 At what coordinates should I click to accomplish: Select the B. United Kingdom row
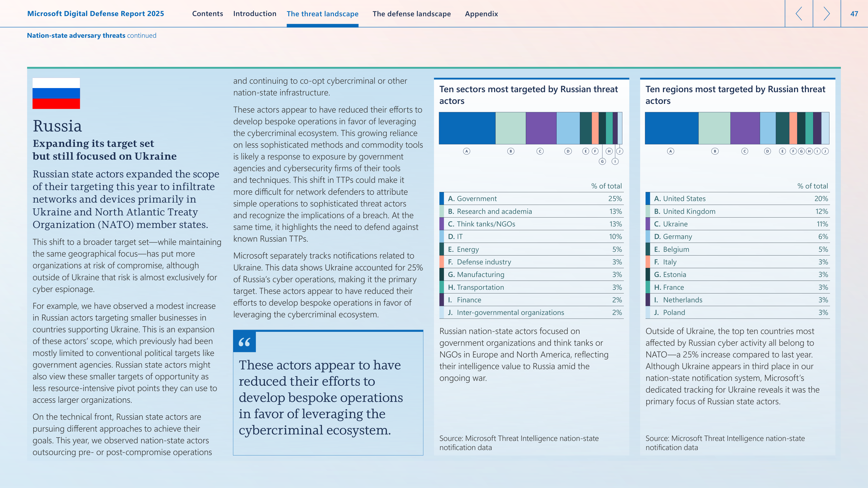(738, 211)
